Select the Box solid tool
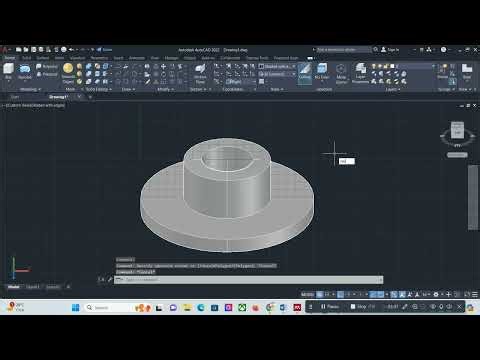The width and height of the screenshot is (480, 360). coord(8,71)
